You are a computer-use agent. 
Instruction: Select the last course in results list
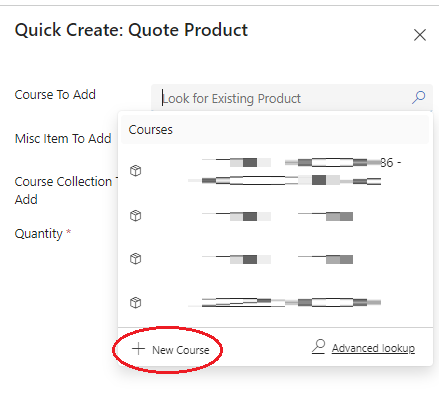click(x=275, y=303)
